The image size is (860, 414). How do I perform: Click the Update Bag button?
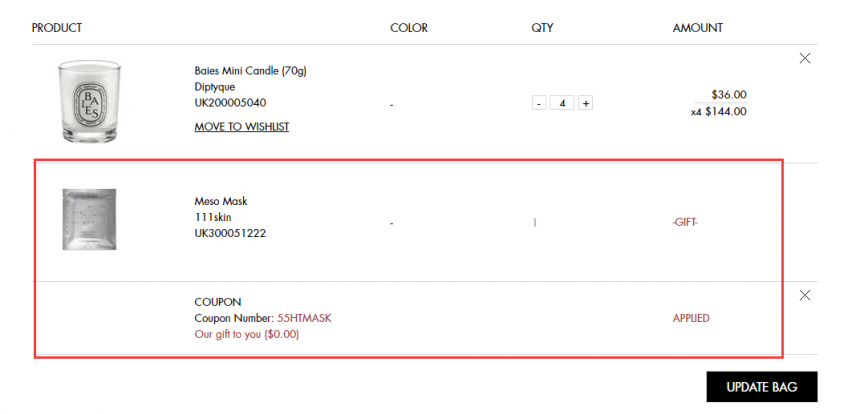[x=762, y=387]
